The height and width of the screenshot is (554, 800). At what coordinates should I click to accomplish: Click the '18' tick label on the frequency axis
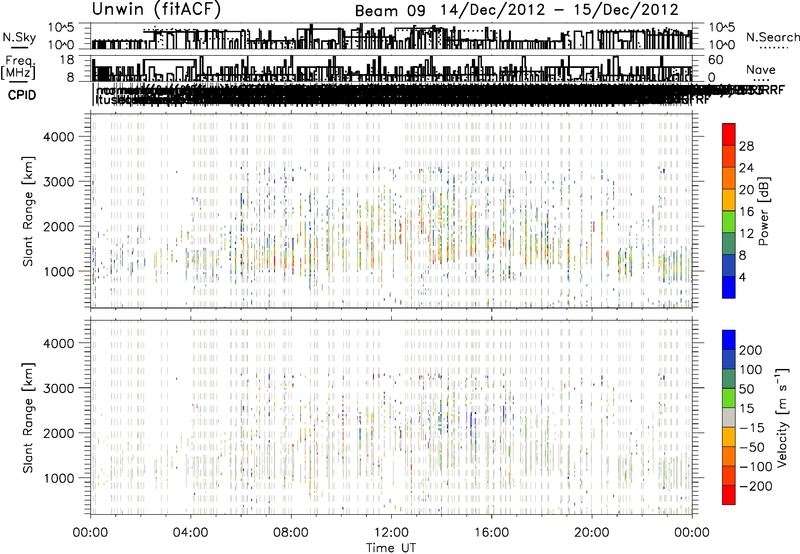coord(66,60)
